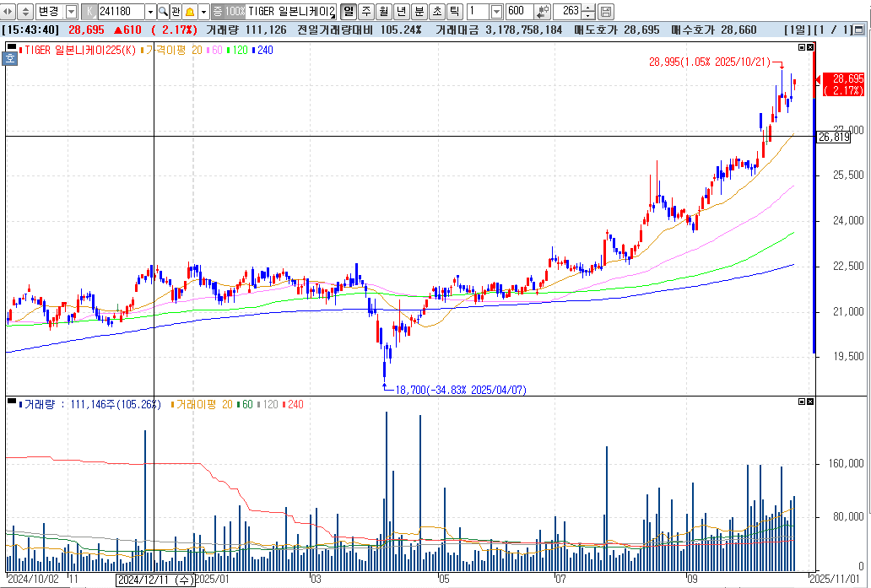Viewport: 871px width, 588px height.
Task: Click the left-right arrows icon at top-left corner
Action: pyautogui.click(x=7, y=12)
